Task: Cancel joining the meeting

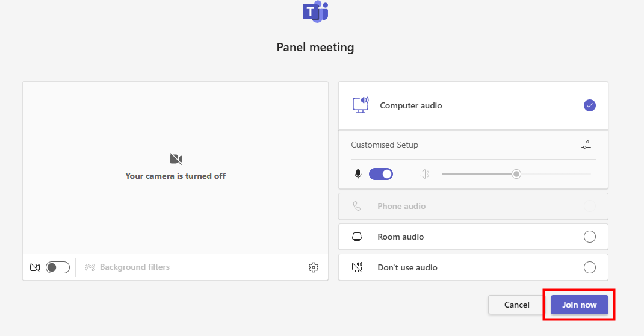Action: click(x=516, y=305)
